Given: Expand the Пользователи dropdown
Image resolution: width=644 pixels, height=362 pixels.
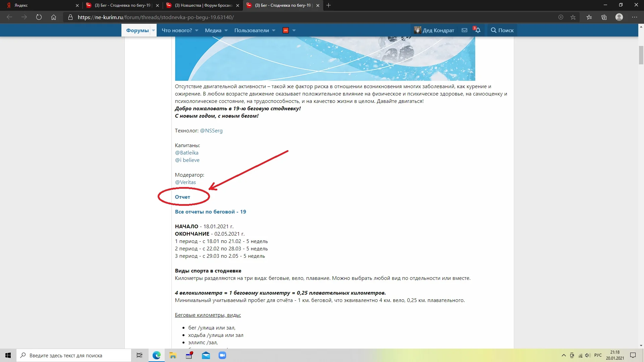Looking at the screenshot, I should (255, 30).
